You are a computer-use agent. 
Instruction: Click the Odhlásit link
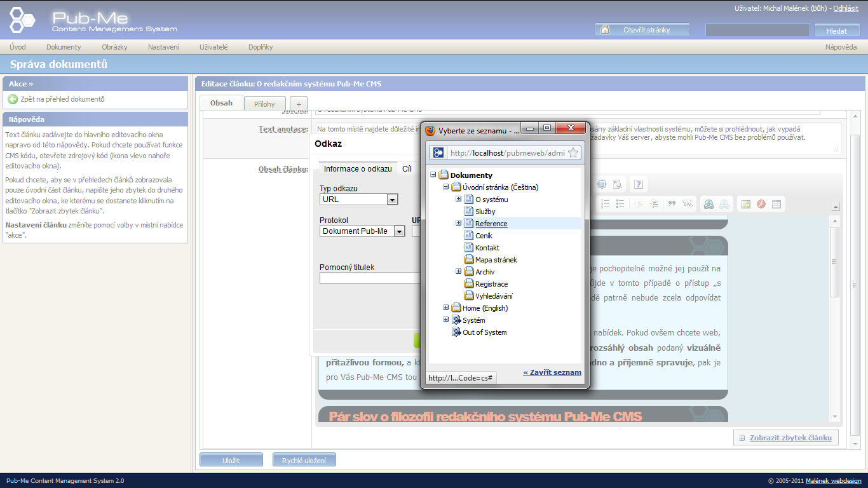(x=846, y=8)
